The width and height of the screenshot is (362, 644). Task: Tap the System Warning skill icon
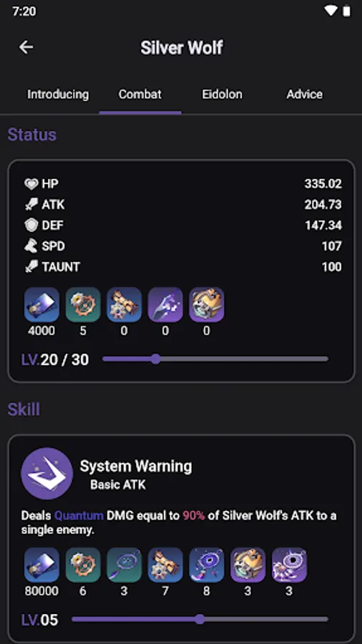pos(47,474)
